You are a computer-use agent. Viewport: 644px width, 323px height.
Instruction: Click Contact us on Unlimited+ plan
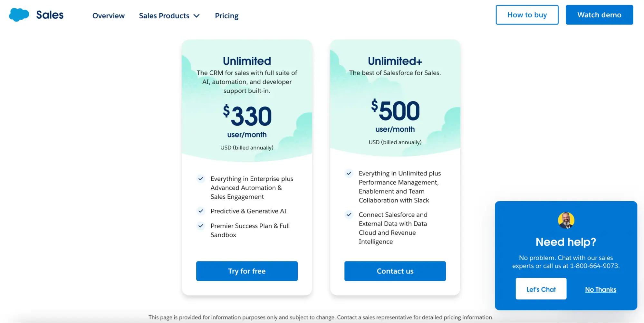click(x=395, y=271)
